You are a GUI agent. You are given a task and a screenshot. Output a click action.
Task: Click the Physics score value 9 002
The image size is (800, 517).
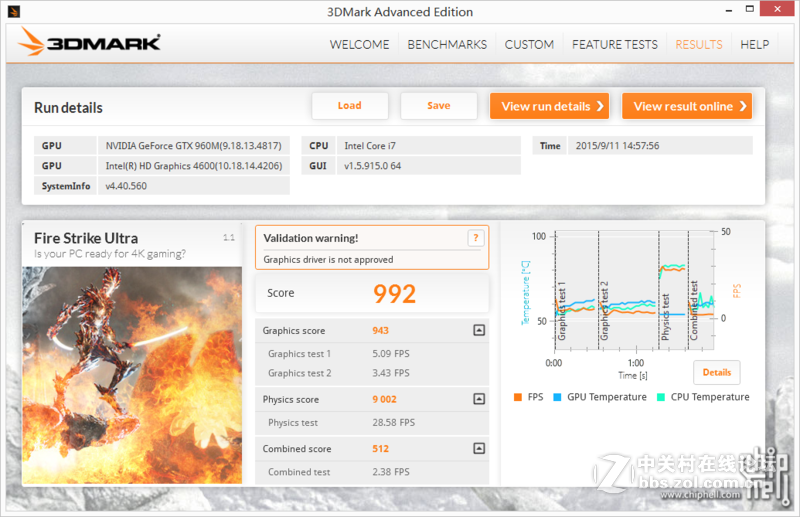[x=384, y=400]
